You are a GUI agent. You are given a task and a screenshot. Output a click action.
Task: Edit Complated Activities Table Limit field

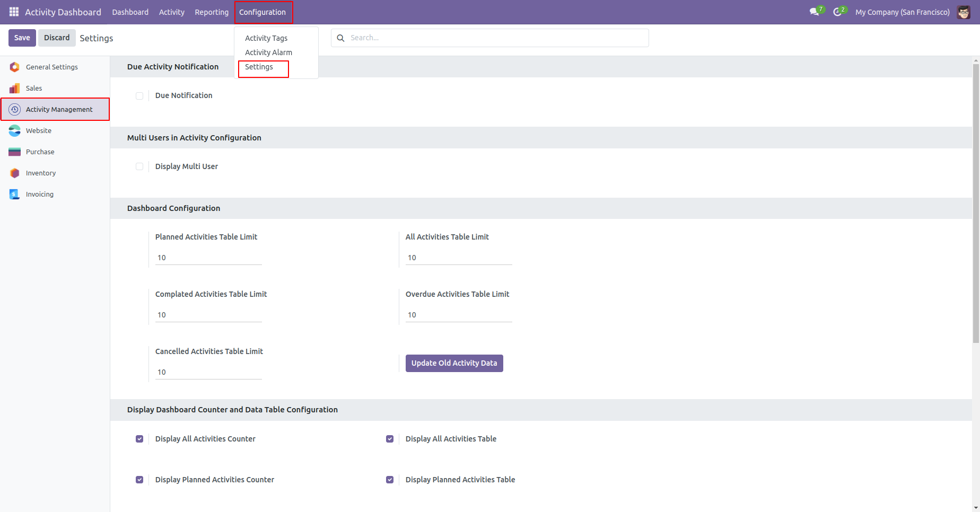(208, 315)
